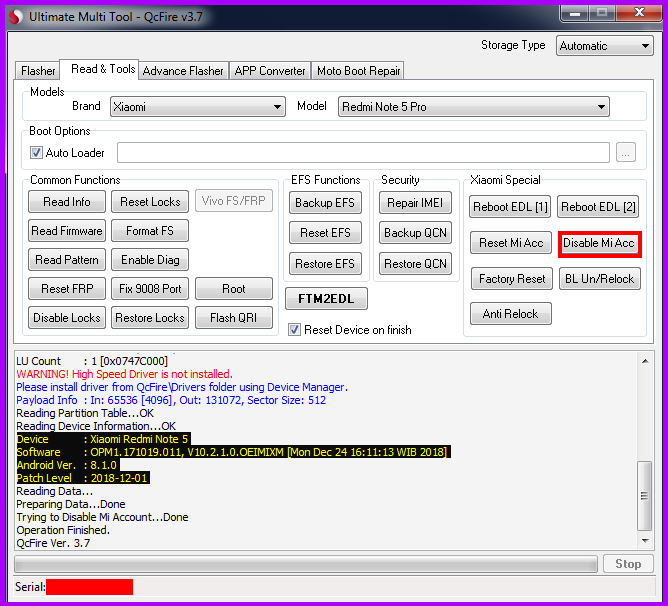Open the Storage Type dropdown

pos(605,46)
